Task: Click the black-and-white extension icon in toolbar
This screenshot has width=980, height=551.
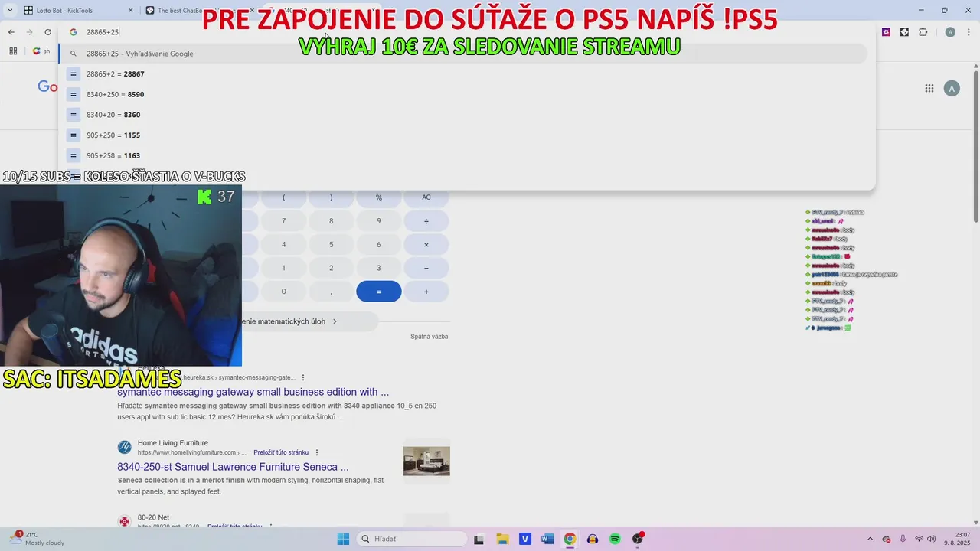Action: 904,32
